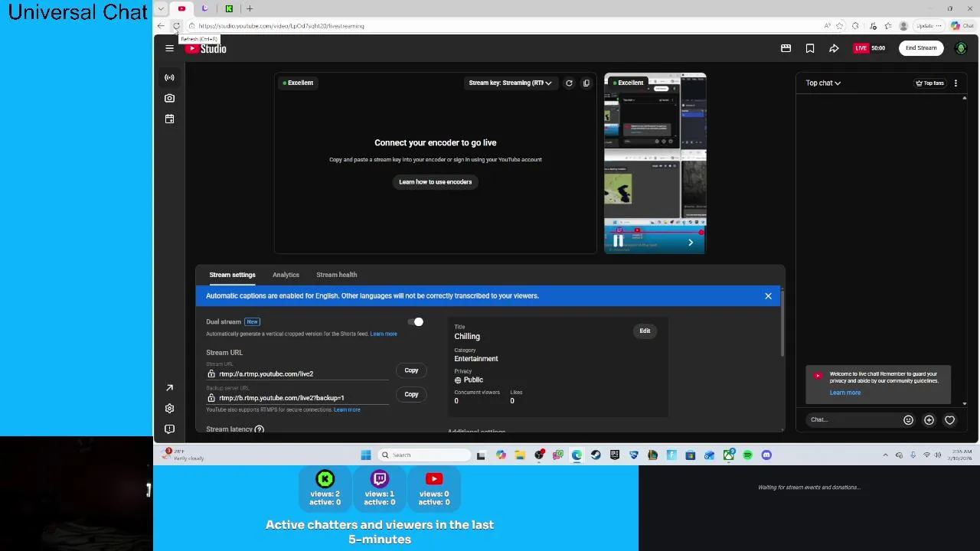Click the bookmark highlight icon in top bar

(810, 48)
